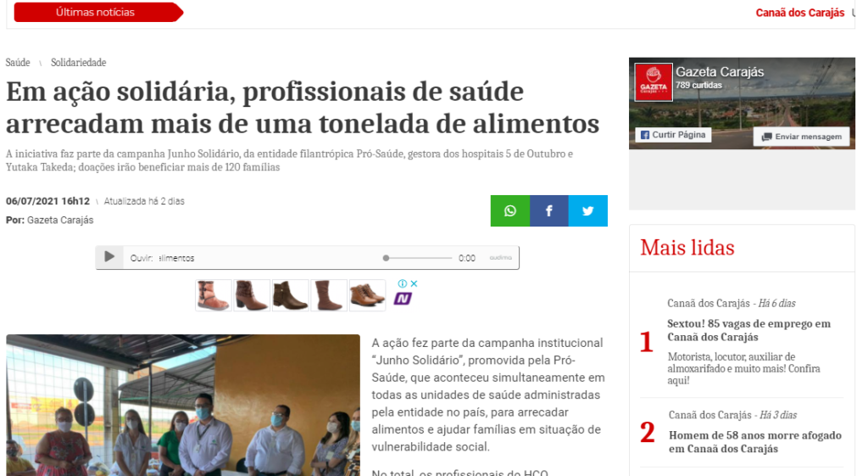This screenshot has width=868, height=476.
Task: Click the Gazeta Carajás page logo
Action: tap(654, 82)
